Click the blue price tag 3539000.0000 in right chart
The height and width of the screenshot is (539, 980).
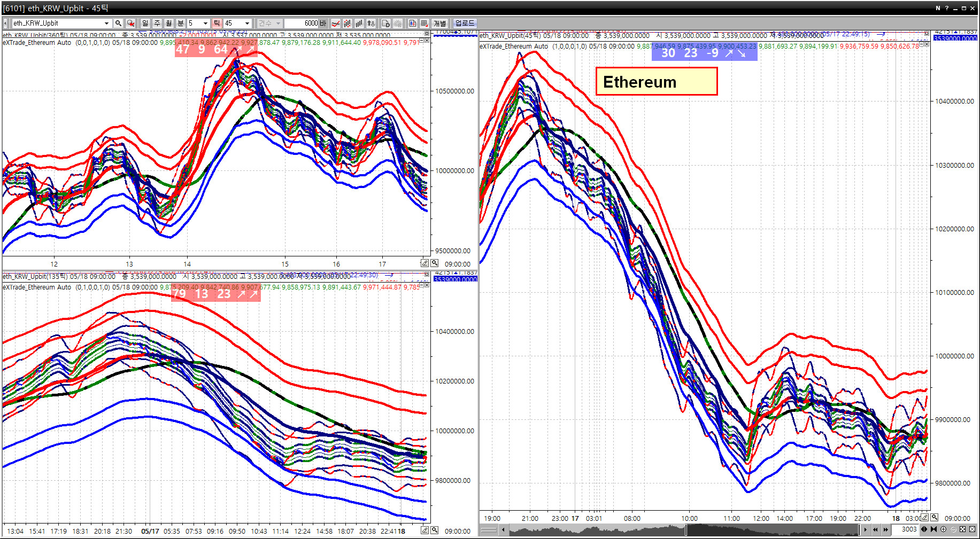click(955, 38)
